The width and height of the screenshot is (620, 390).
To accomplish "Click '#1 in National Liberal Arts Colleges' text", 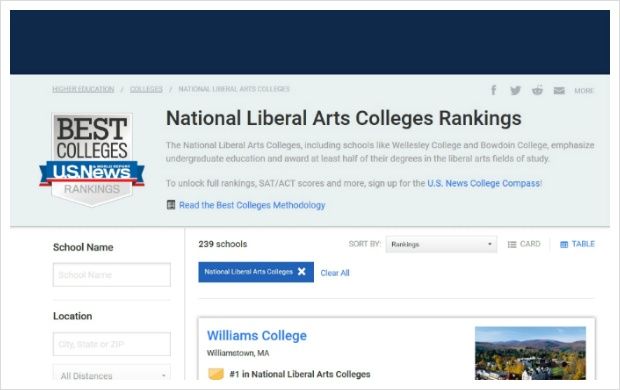I will point(300,374).
